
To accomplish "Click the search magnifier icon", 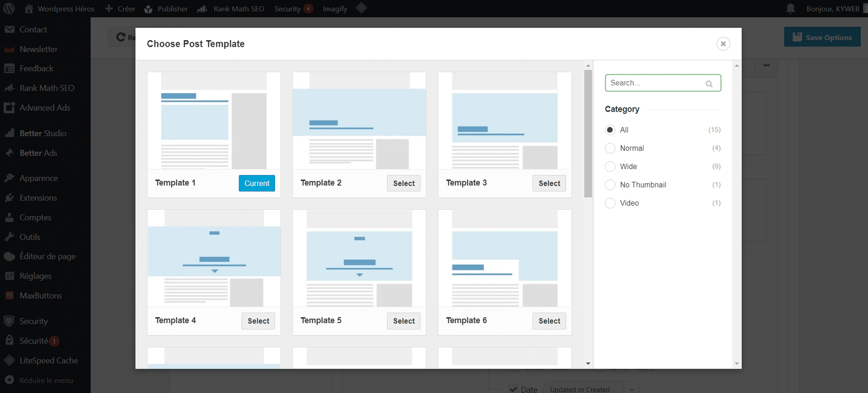I will pos(709,83).
